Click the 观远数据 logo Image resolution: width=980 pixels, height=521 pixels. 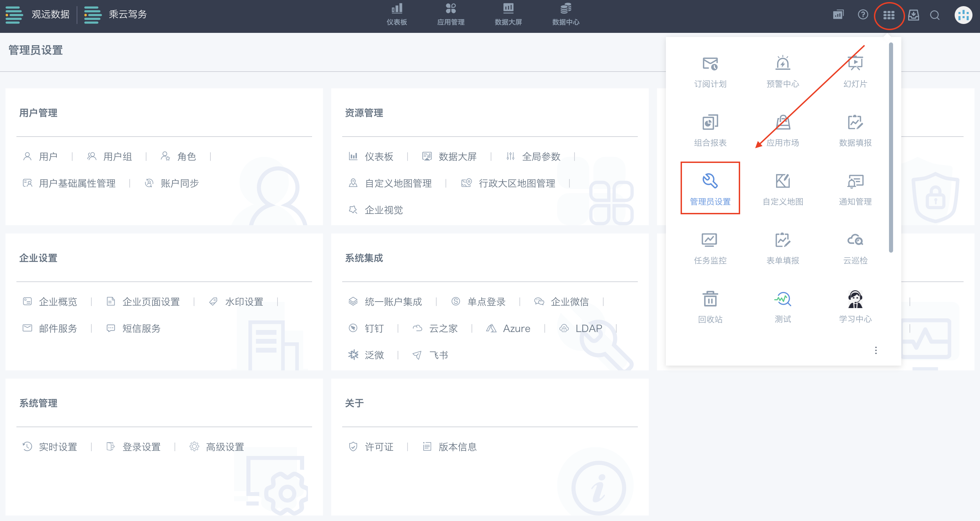pyautogui.click(x=37, y=14)
